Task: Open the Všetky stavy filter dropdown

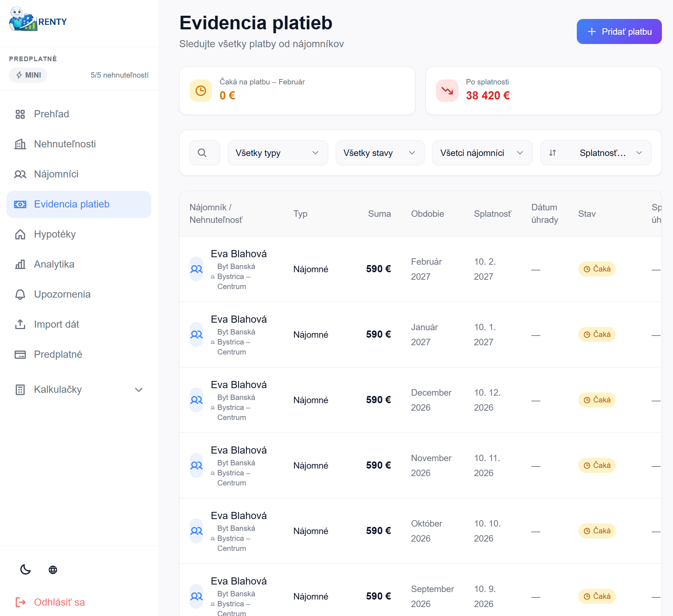Action: 380,153
